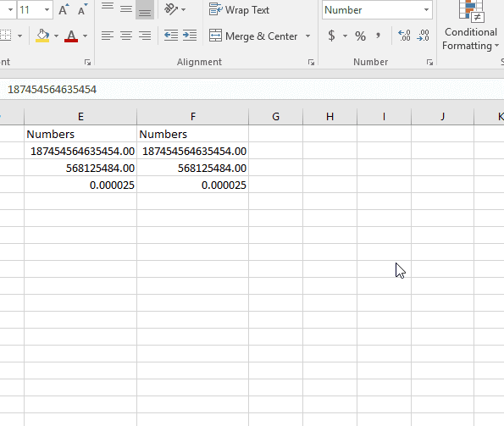Viewport: 504px width, 426px height.
Task: Open Alignment settings dialog launcher
Action: coord(311,63)
